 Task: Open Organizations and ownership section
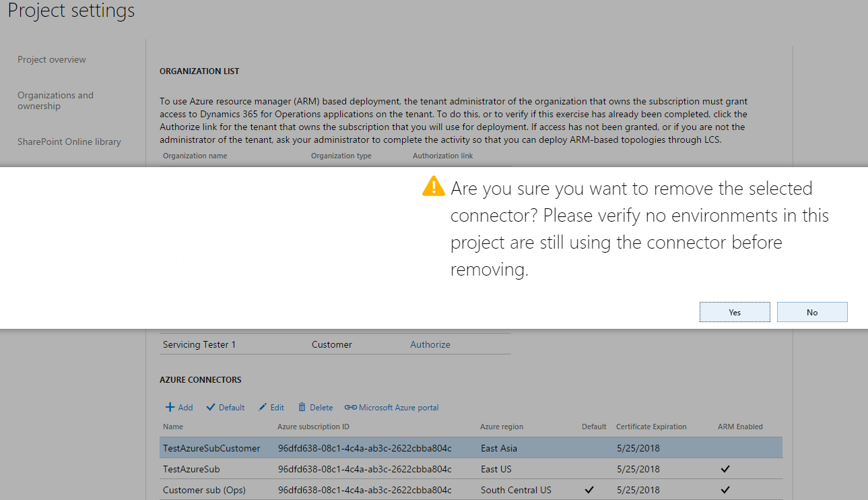55,100
